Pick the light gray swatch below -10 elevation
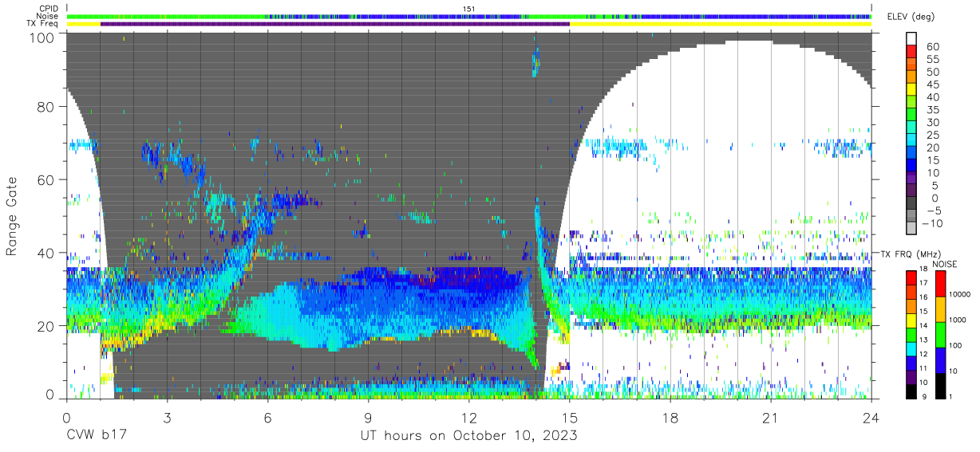Image resolution: width=980 pixels, height=452 pixels. click(911, 230)
